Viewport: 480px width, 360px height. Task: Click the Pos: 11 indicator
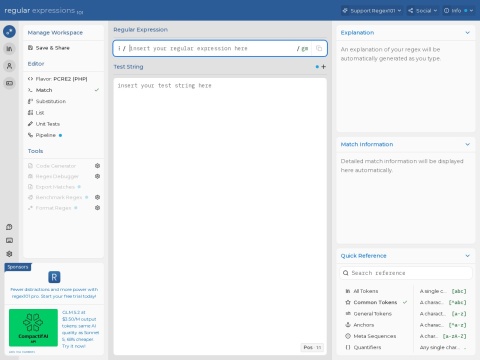point(312,347)
